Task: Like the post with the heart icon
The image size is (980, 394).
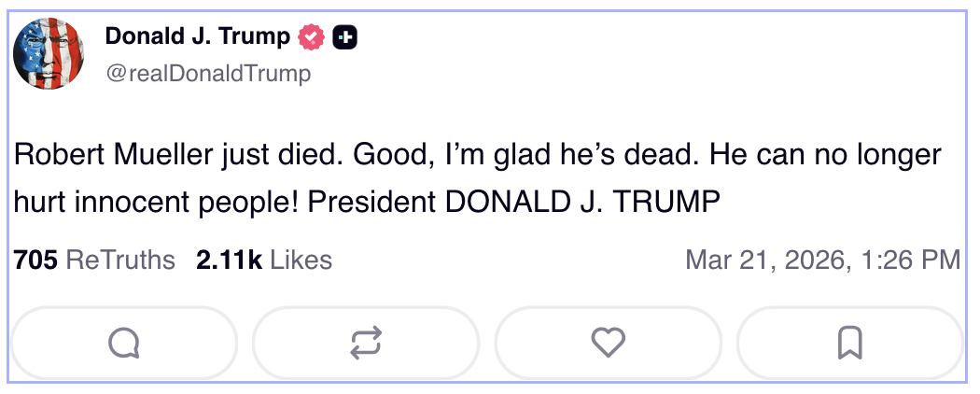Action: click(x=608, y=344)
